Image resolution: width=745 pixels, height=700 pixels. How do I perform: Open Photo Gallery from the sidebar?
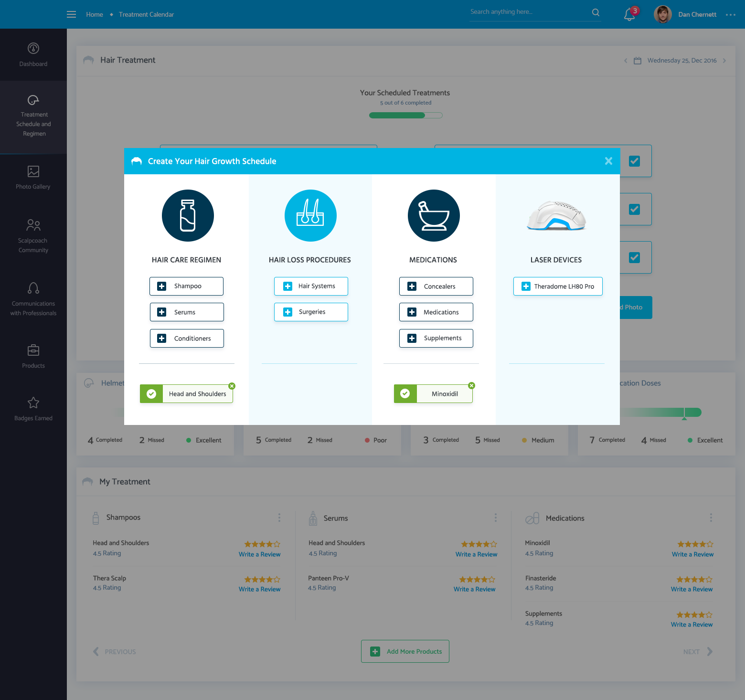tap(33, 177)
